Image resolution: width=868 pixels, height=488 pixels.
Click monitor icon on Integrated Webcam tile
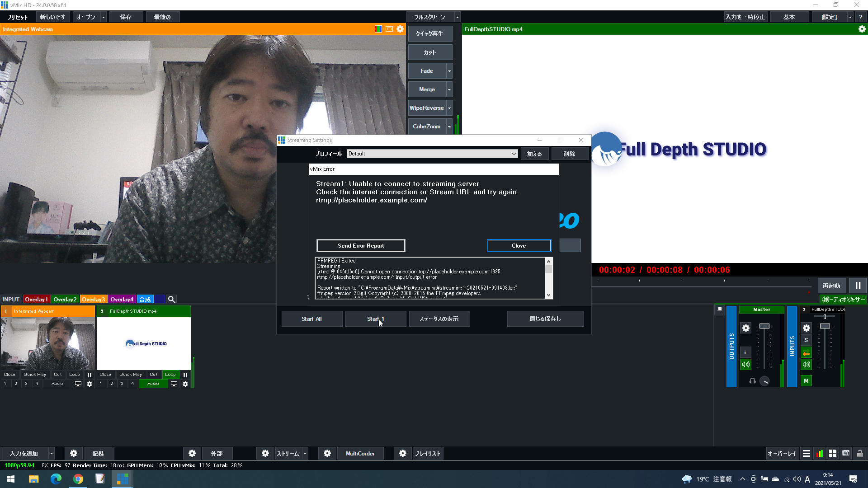pyautogui.click(x=78, y=384)
